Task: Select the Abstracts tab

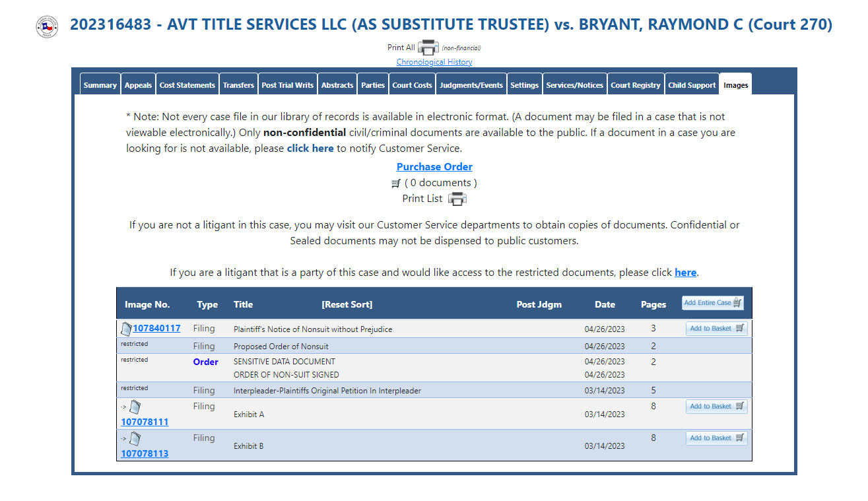Action: coord(337,84)
